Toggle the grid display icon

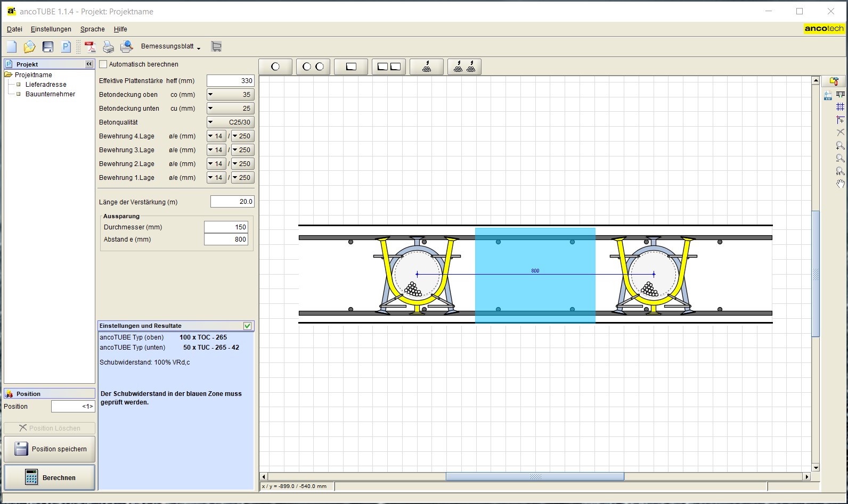pos(840,107)
